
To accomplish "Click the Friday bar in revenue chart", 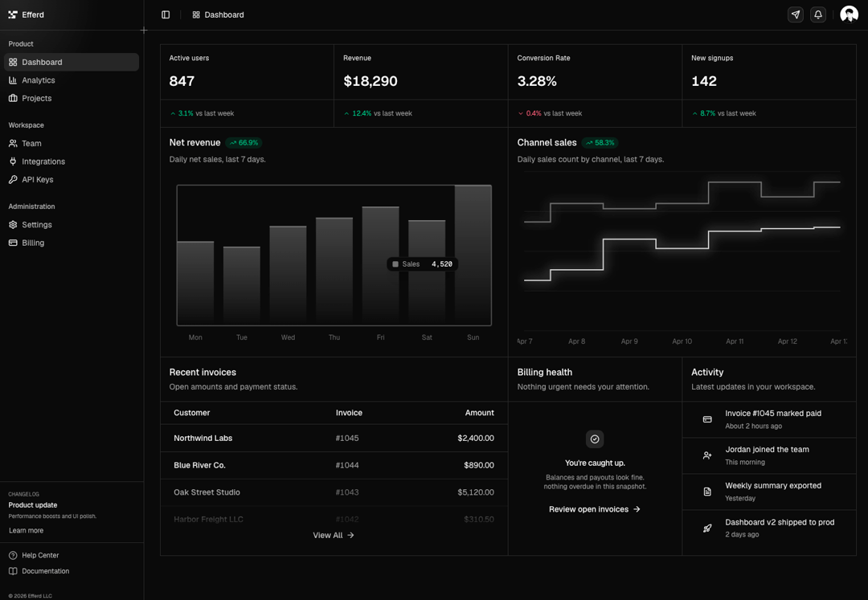I will click(x=381, y=266).
